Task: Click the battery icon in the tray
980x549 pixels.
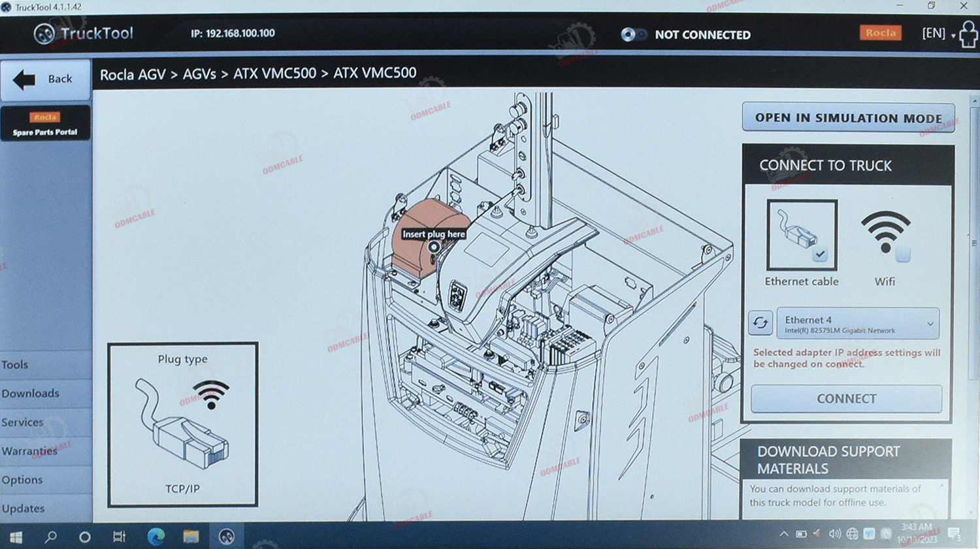Action: tap(801, 534)
